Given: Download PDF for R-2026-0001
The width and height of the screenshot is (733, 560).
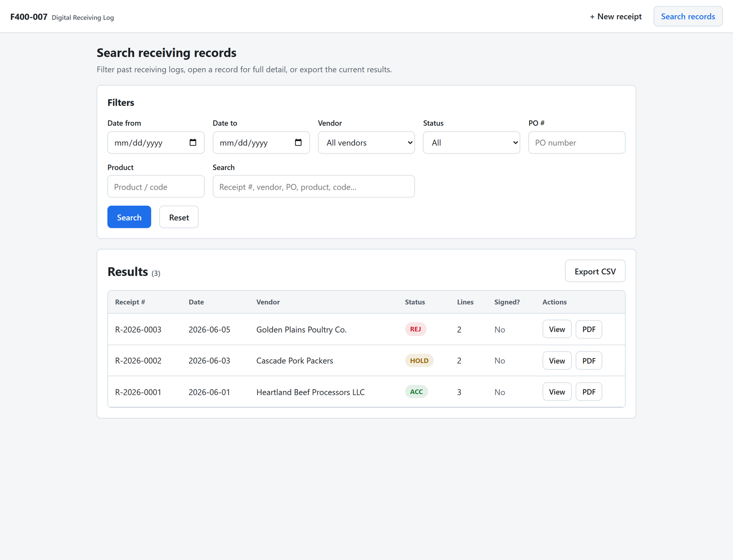Looking at the screenshot, I should click(589, 392).
